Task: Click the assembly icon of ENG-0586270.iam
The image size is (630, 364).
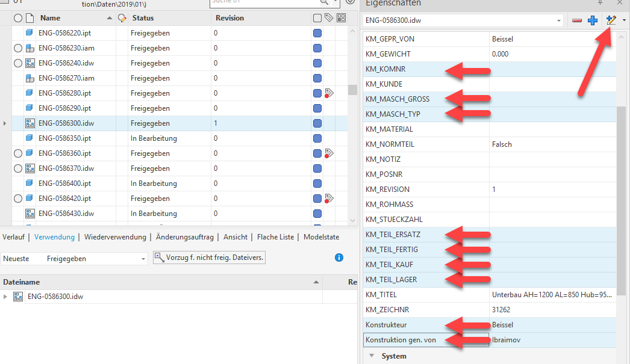Action: click(29, 78)
